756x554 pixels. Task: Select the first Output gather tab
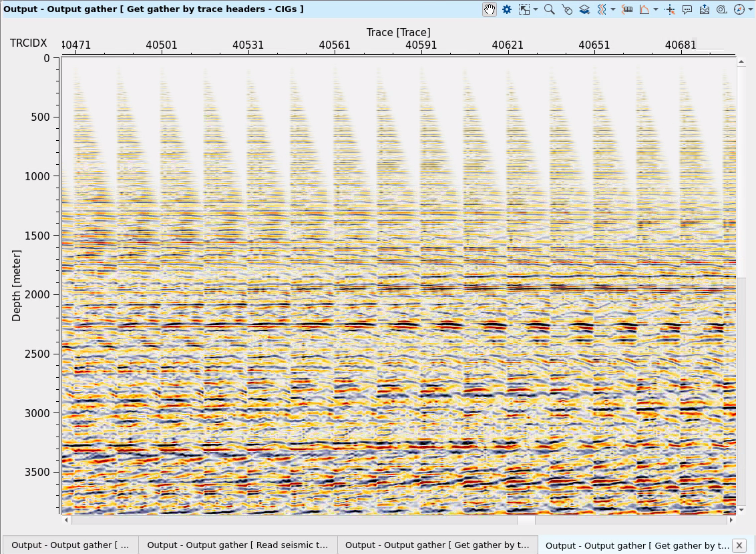[71, 545]
